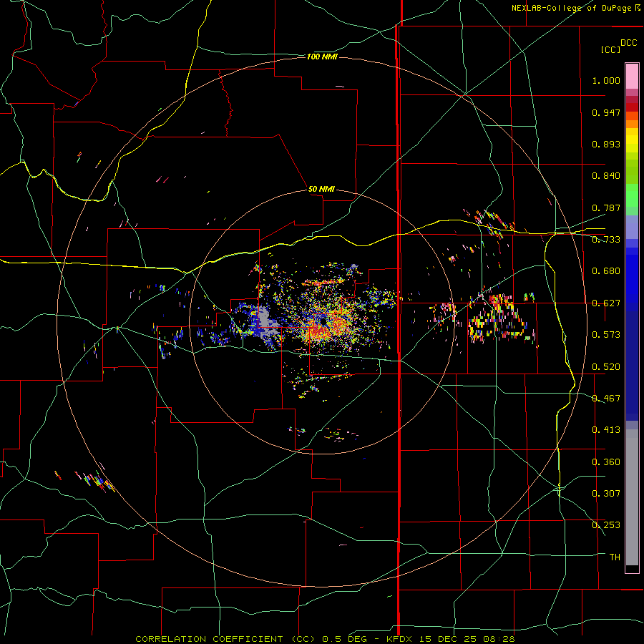Click the 0.947 scale value
The height and width of the screenshot is (644, 644).
[x=606, y=112]
